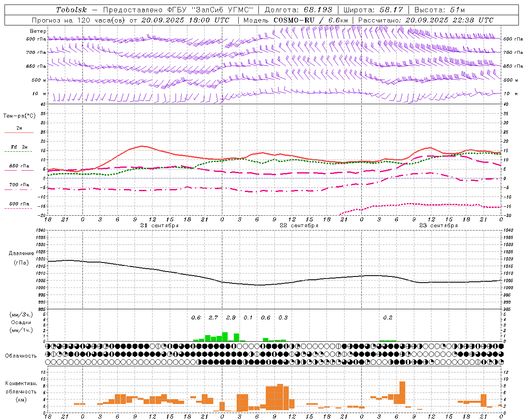
Task: Select the 'Предоставлено ФГБУ "ЗапСиб УГМС"' provider text
Action: click(178, 10)
